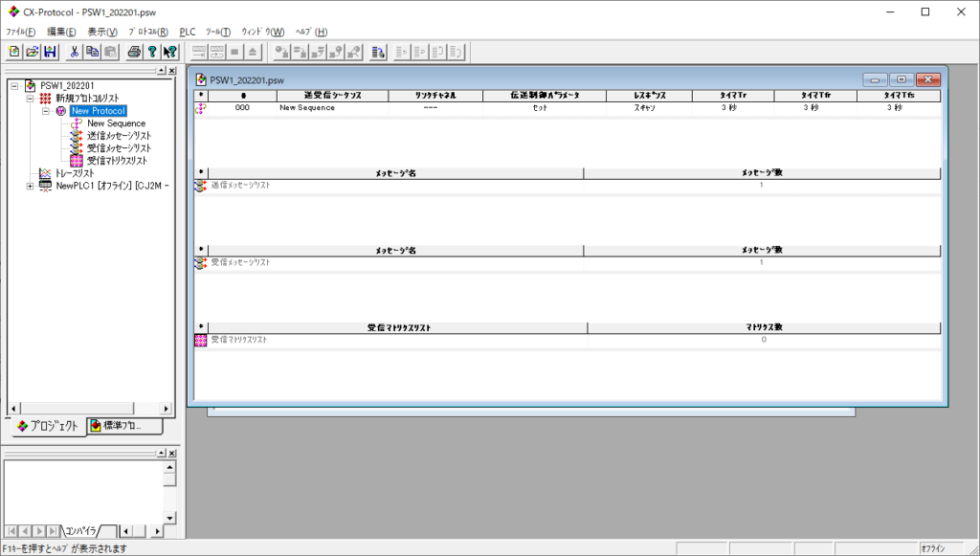Click the question mark About icon

[x=152, y=52]
